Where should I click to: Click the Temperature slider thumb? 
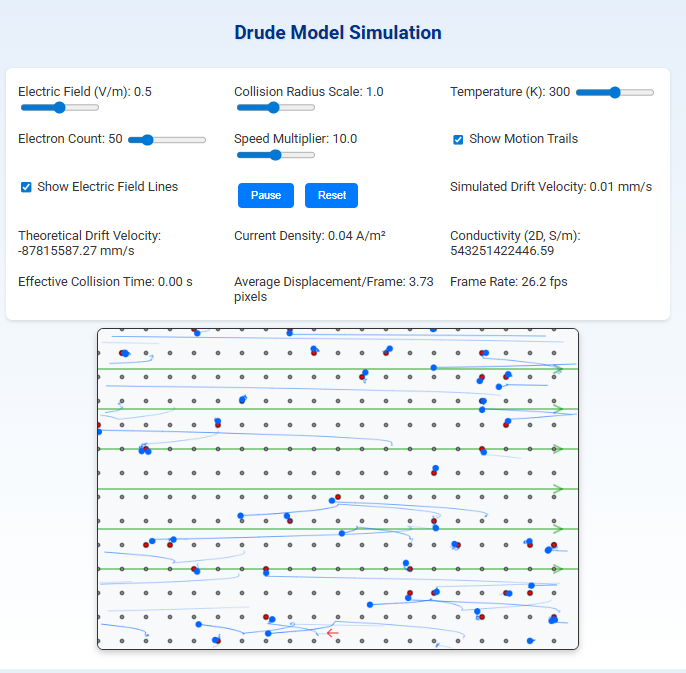pos(615,92)
